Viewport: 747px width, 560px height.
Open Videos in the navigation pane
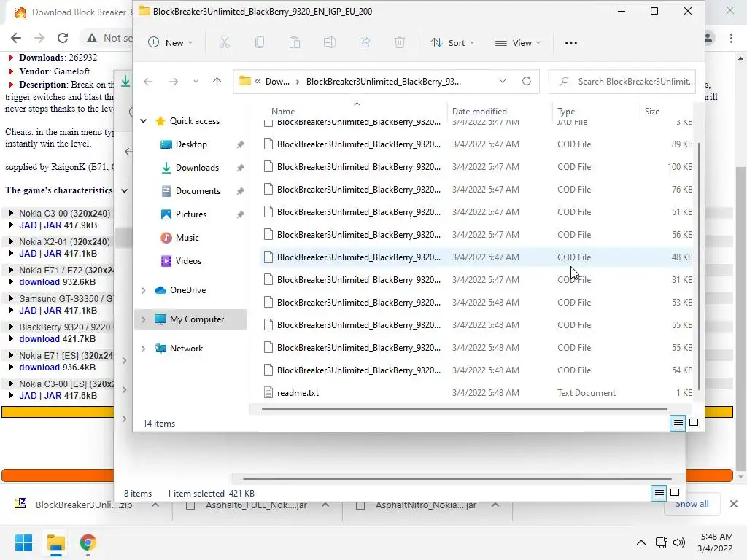(188, 261)
